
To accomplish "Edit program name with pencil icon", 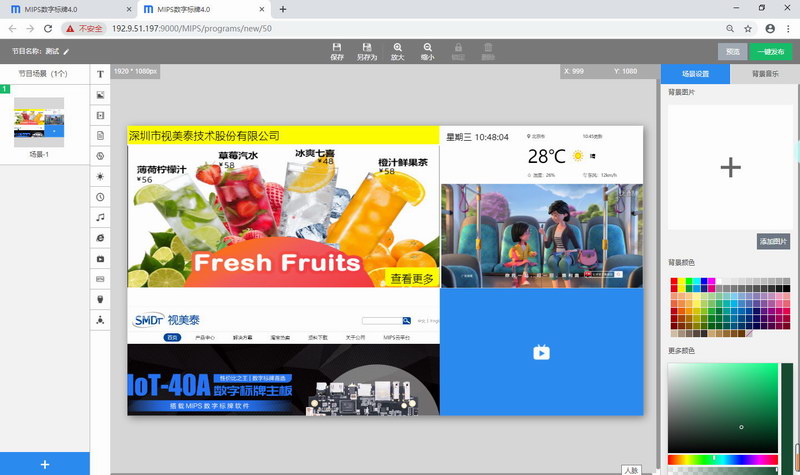I will click(x=66, y=52).
